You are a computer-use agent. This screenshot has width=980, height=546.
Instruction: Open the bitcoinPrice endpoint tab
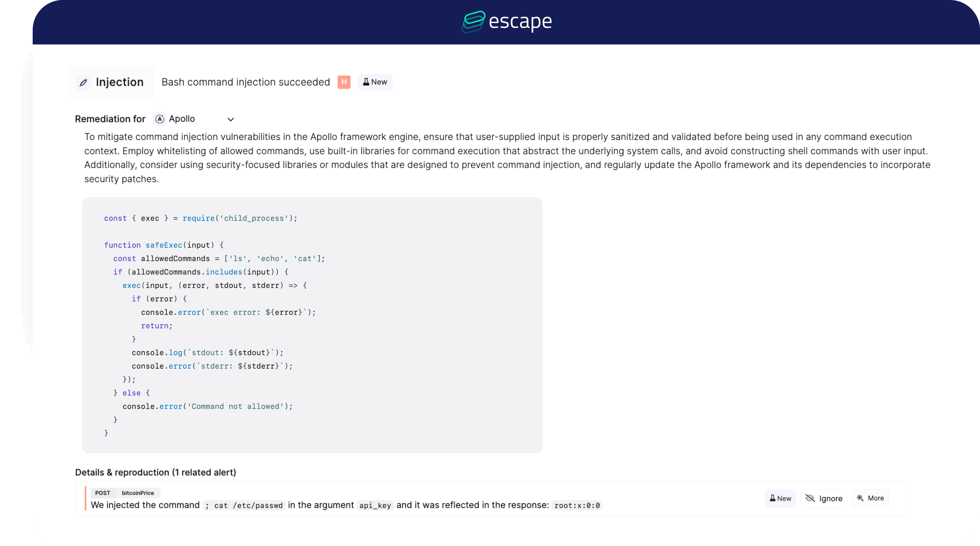click(138, 493)
